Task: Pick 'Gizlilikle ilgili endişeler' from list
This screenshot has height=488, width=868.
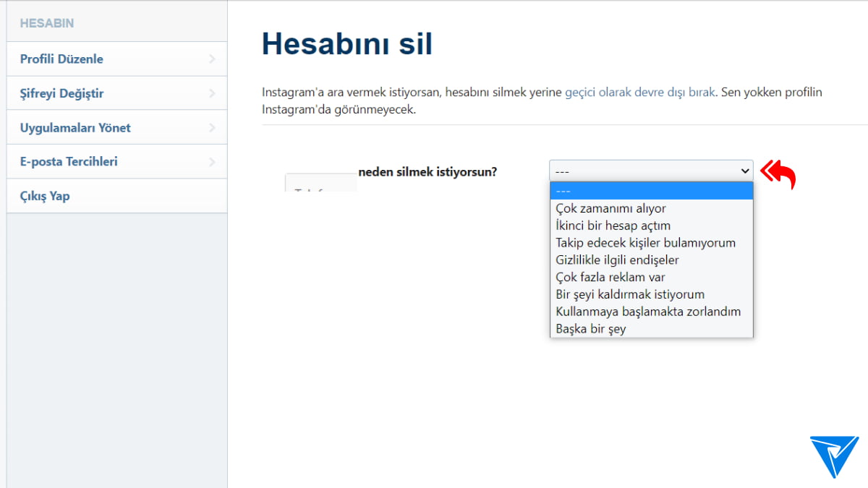Action: pos(617,260)
